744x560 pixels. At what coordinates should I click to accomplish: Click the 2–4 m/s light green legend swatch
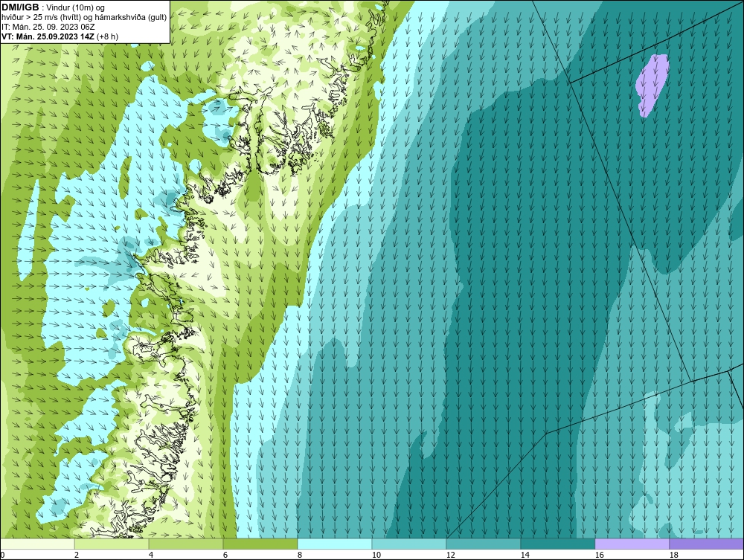coord(112,544)
